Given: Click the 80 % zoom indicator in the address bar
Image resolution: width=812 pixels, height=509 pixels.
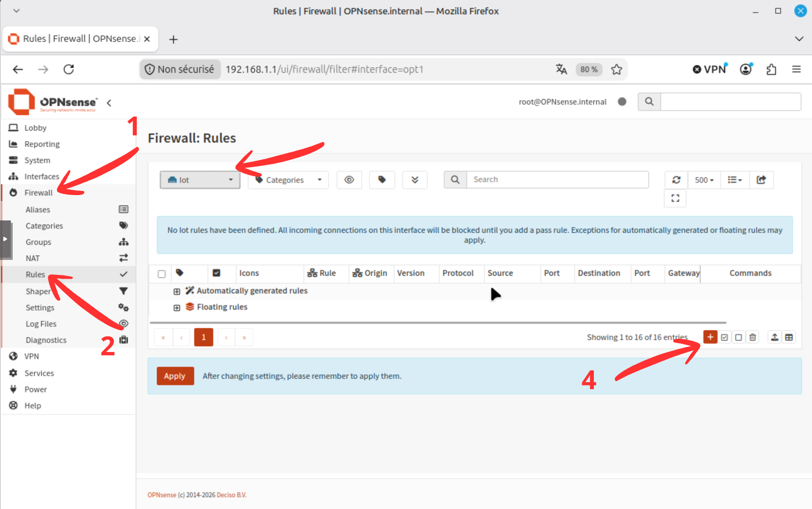Looking at the screenshot, I should (x=589, y=70).
